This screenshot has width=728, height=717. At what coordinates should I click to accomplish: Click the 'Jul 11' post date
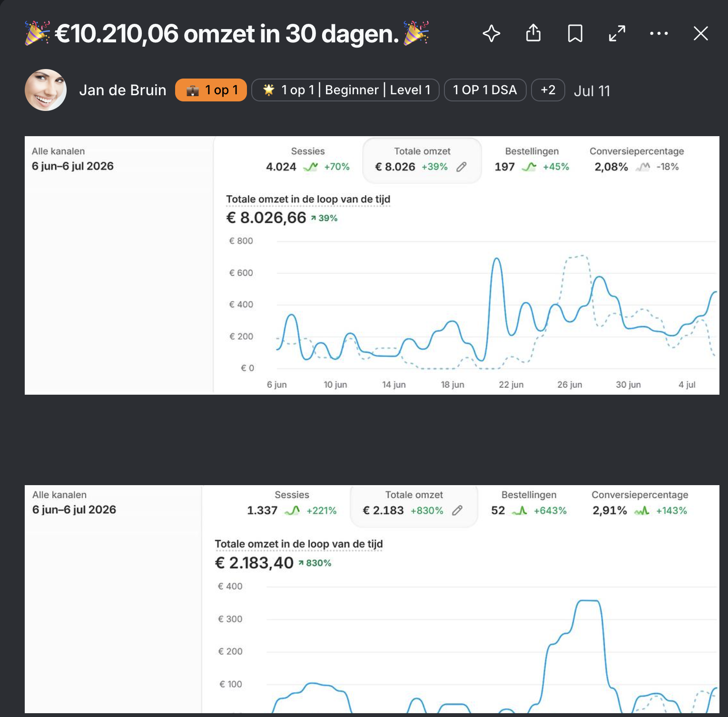coord(592,90)
